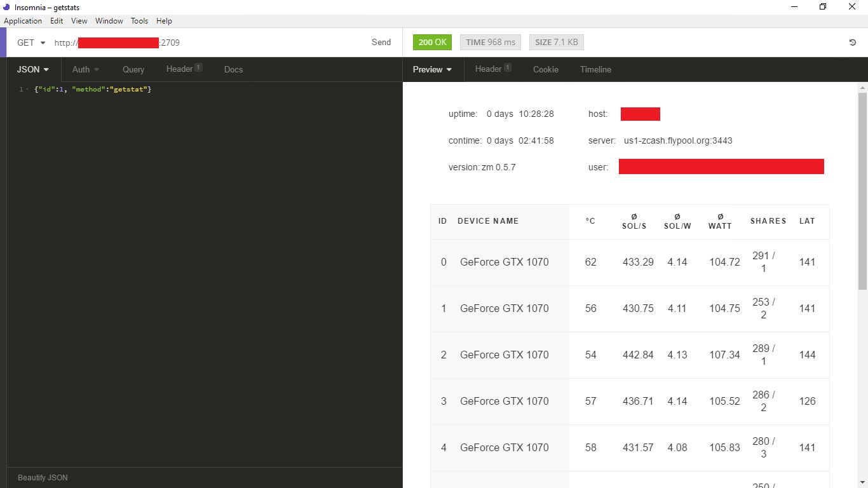
Task: Click the 436.71 Sol/s value
Action: tap(638, 401)
